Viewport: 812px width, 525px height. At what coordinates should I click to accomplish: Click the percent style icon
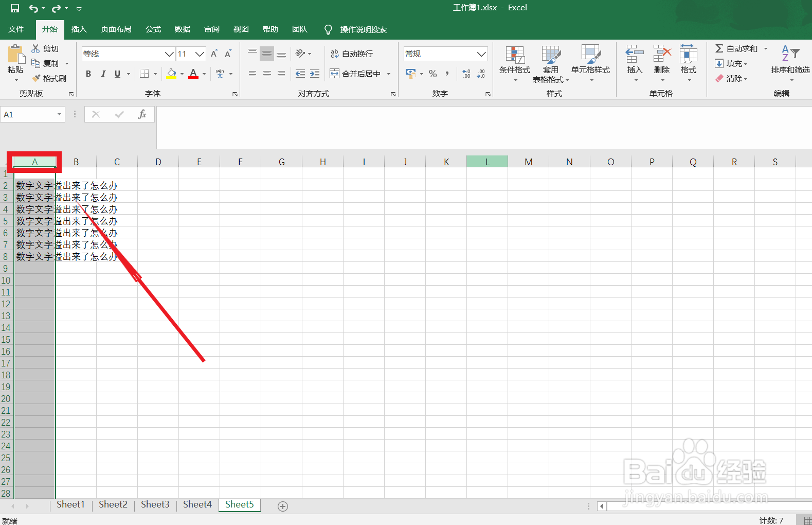[x=433, y=74]
